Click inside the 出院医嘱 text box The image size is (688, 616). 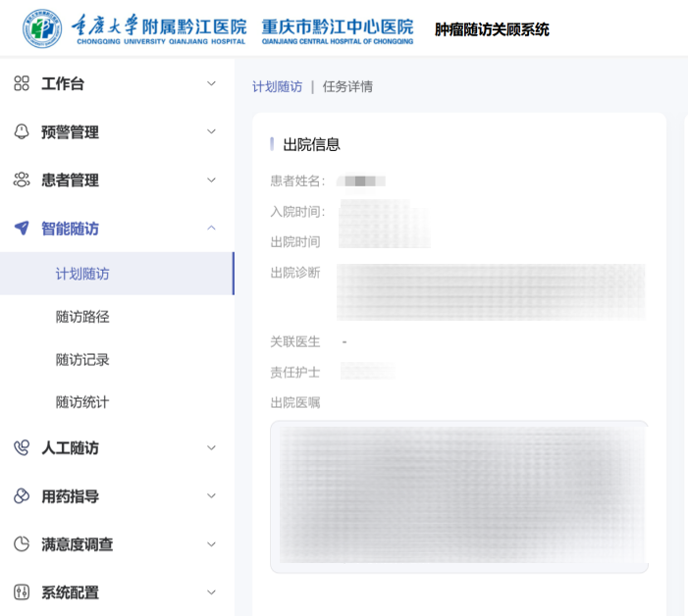[x=459, y=496]
